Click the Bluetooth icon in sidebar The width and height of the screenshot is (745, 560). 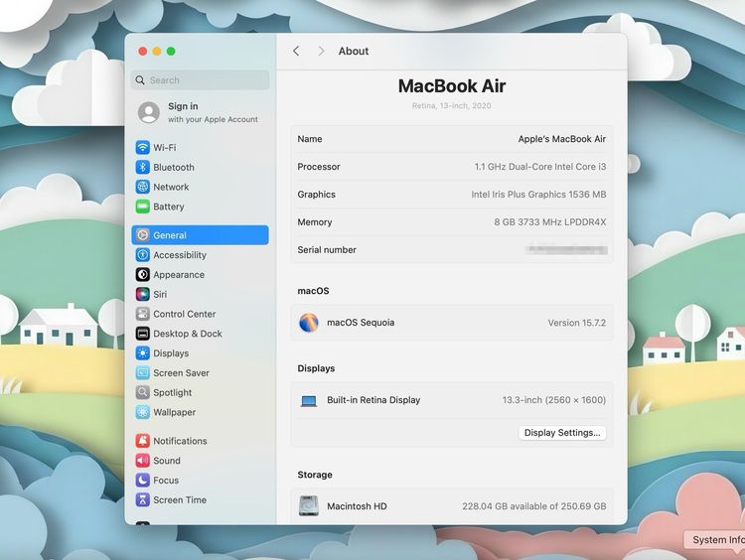coord(142,167)
